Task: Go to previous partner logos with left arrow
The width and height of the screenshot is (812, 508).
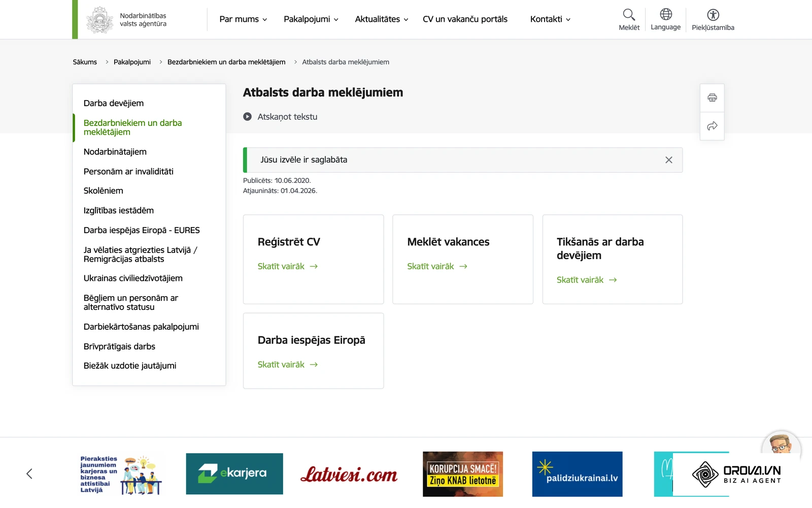Action: pyautogui.click(x=29, y=473)
